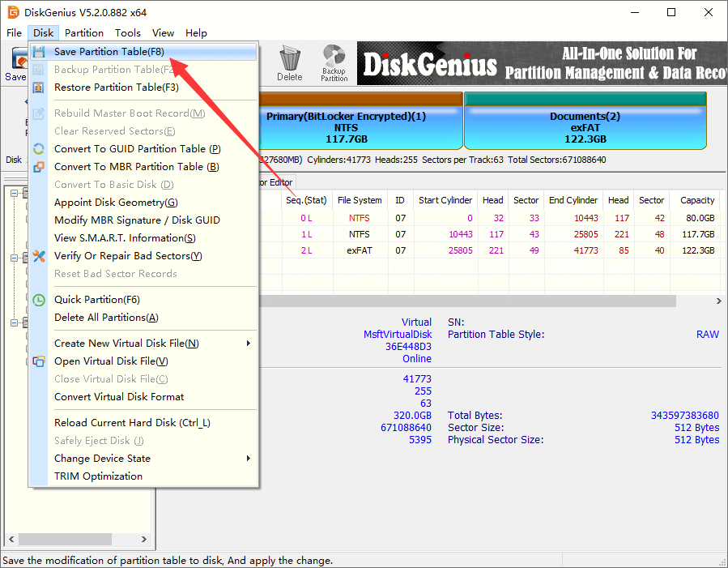The height and width of the screenshot is (568, 728).
Task: Collapse the first disk tree node
Action: click(15, 193)
